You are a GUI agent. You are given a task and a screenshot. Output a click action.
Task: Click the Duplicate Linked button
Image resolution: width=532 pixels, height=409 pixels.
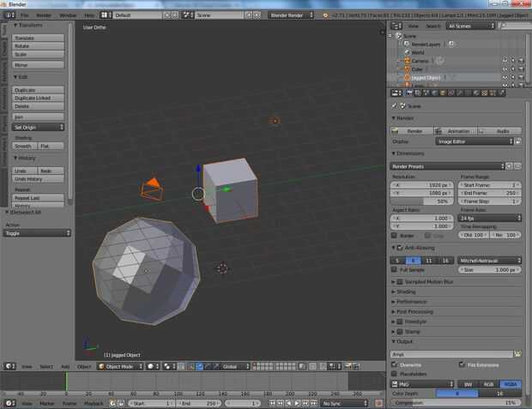tap(38, 98)
